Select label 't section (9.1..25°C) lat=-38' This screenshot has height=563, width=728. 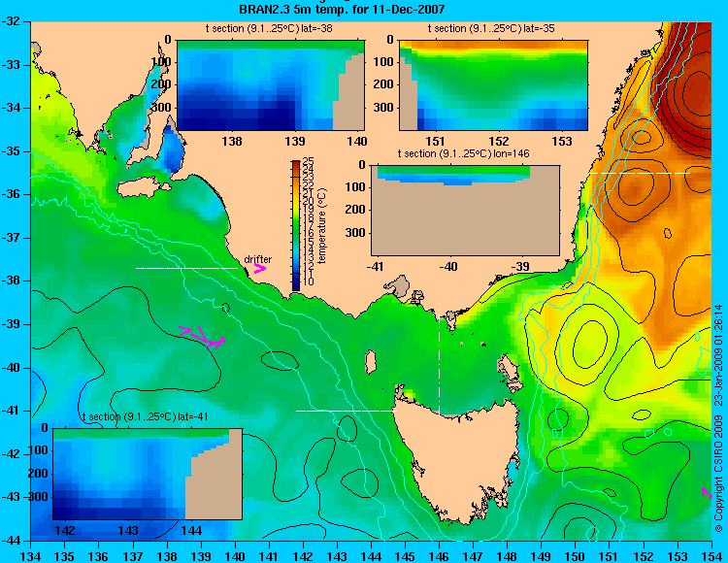(x=269, y=28)
